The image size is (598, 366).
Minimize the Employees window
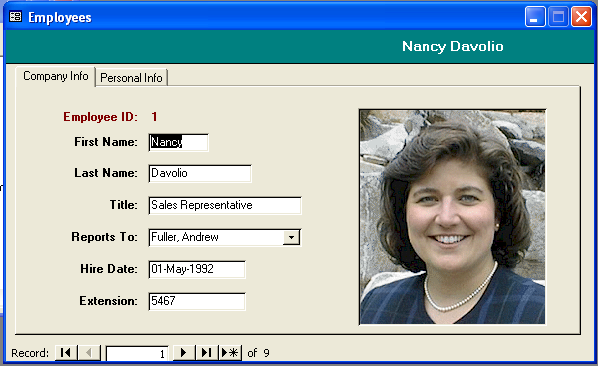point(535,17)
